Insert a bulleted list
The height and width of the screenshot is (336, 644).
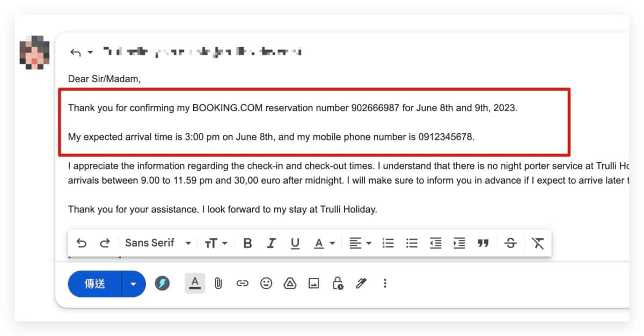click(412, 243)
